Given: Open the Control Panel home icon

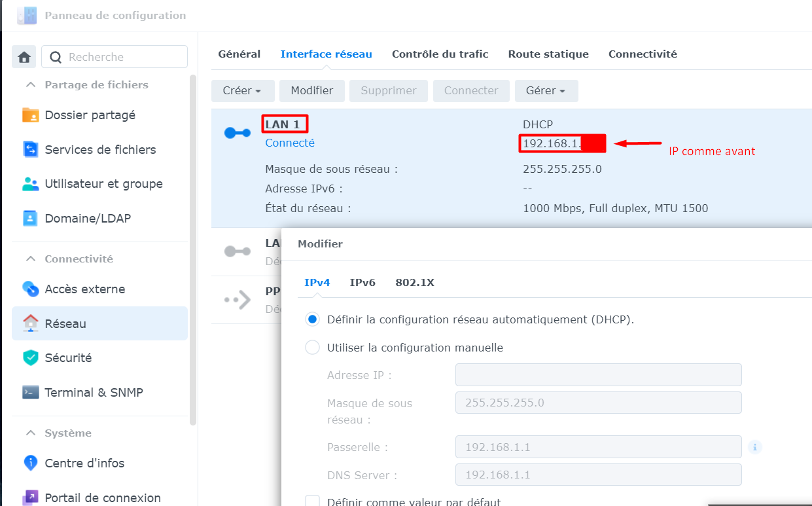Looking at the screenshot, I should click(x=24, y=57).
